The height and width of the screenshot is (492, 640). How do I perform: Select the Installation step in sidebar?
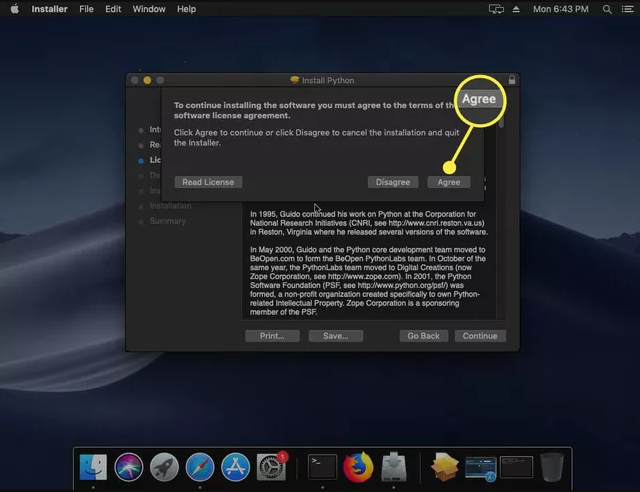[170, 206]
